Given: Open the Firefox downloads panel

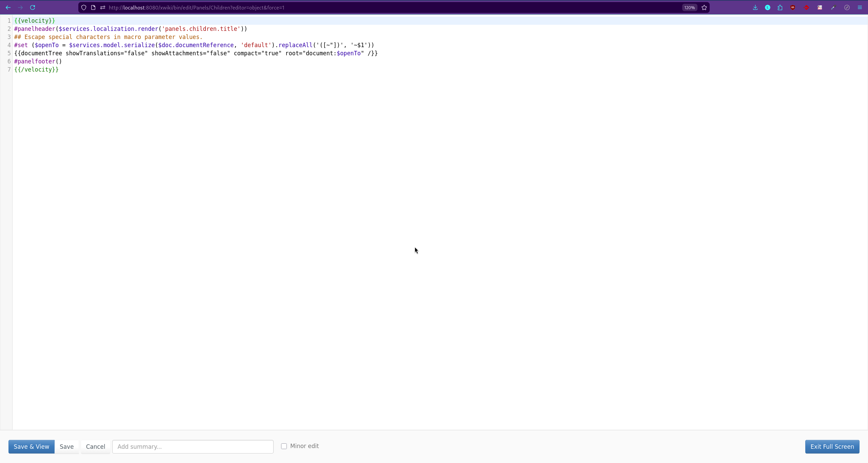Looking at the screenshot, I should [x=755, y=7].
